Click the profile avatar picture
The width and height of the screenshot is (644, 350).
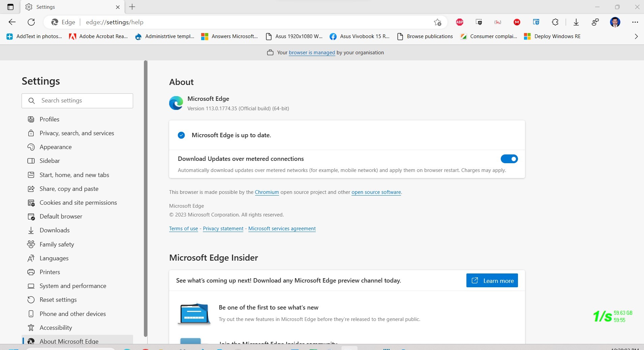point(615,22)
